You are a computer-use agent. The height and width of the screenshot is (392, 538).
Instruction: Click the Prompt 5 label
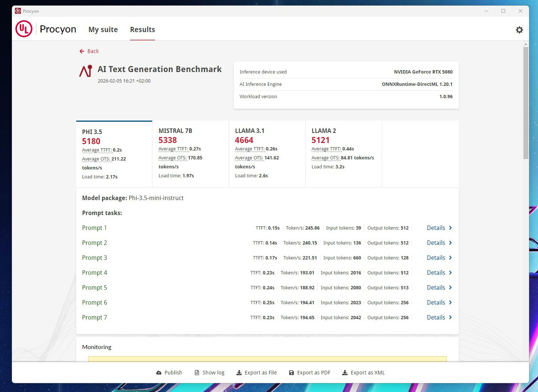click(95, 287)
